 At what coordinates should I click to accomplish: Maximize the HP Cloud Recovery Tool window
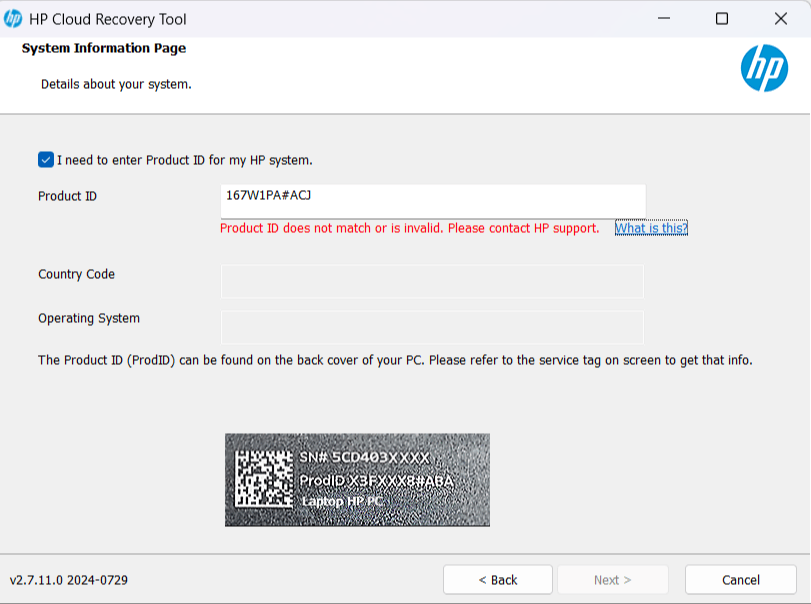[721, 19]
